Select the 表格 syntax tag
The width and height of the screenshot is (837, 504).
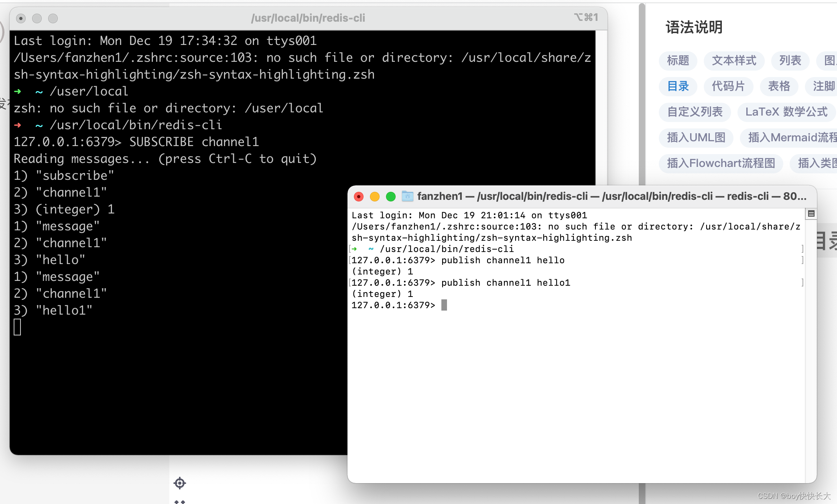(x=779, y=86)
